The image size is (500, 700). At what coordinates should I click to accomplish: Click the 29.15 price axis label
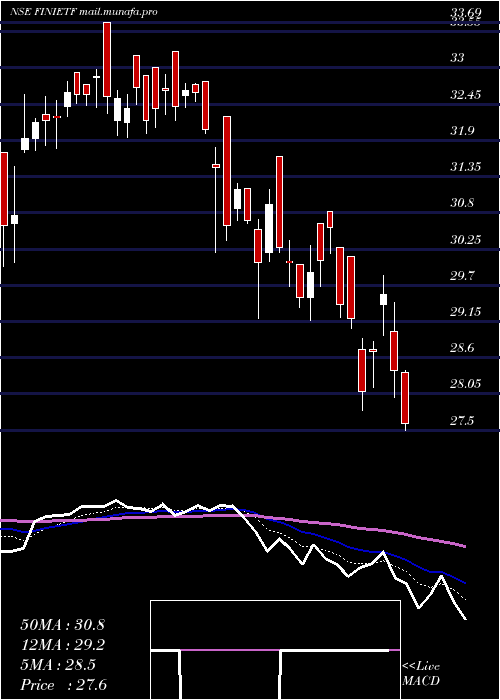[466, 312]
